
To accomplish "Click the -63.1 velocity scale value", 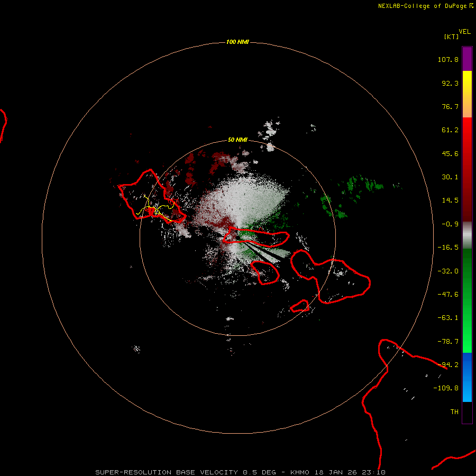I will click(448, 318).
